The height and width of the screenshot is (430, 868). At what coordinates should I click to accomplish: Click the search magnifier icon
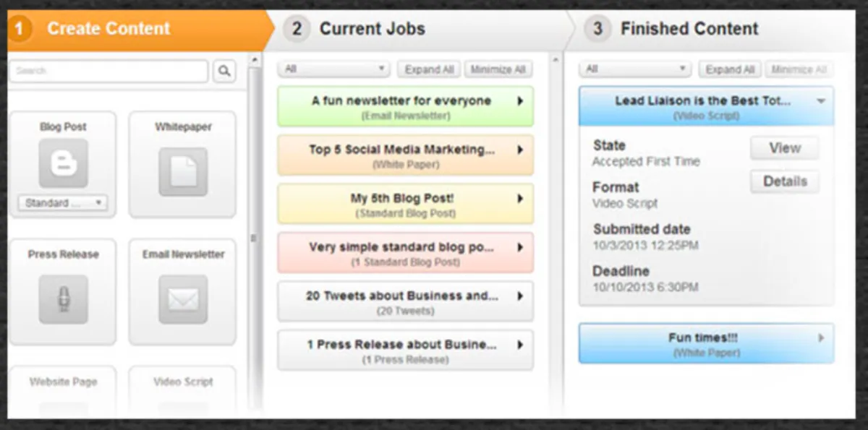pyautogui.click(x=224, y=71)
